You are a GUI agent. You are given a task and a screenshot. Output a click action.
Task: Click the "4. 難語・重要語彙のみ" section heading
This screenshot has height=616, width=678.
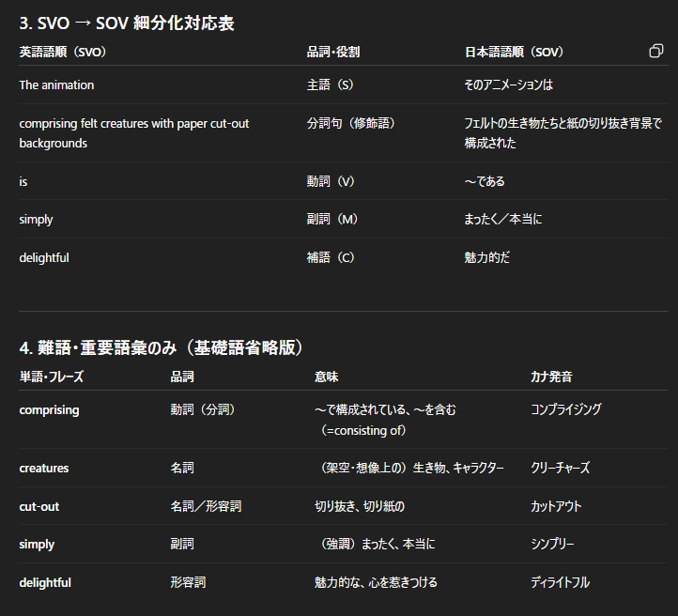coord(162,347)
